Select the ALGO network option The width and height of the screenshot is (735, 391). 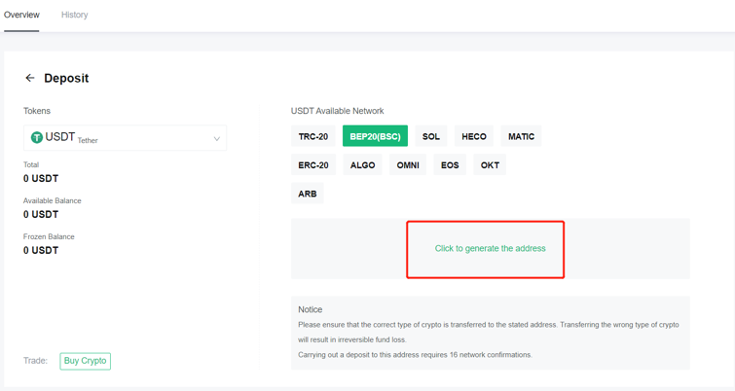[363, 165]
